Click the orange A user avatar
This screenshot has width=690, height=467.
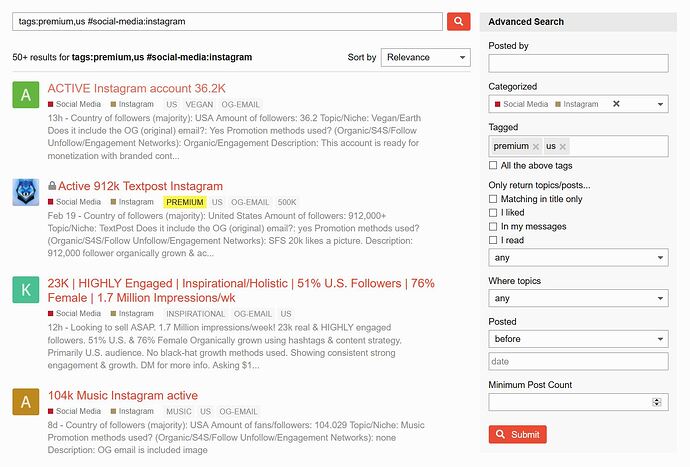click(x=26, y=401)
